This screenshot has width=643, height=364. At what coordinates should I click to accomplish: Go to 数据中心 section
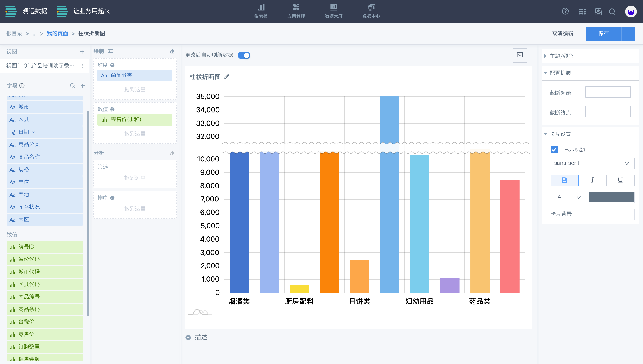[371, 11]
